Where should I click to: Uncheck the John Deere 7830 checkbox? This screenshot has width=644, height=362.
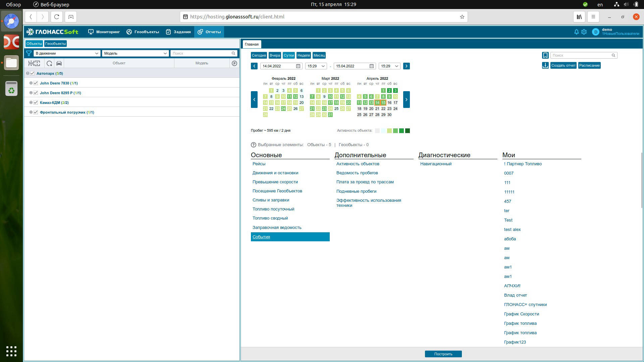coord(36,83)
